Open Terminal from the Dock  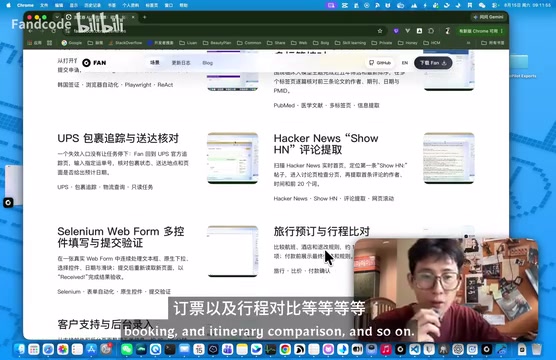coord(170,349)
